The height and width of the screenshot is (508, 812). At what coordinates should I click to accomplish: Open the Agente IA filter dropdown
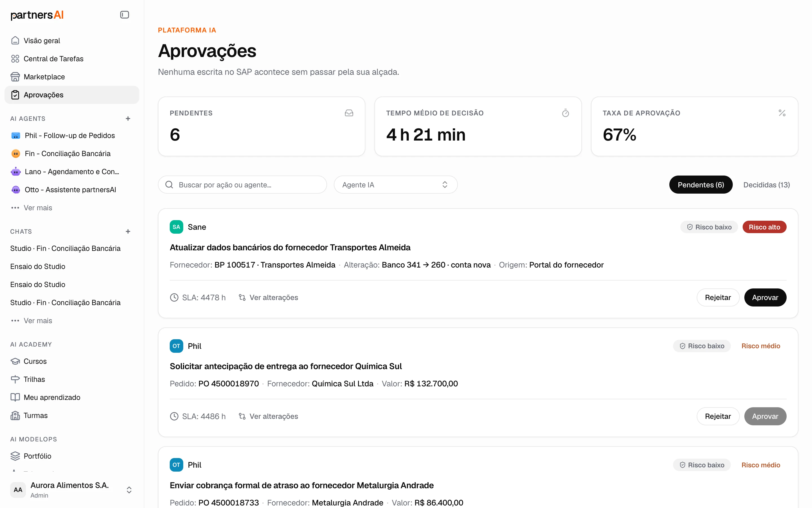click(x=396, y=185)
